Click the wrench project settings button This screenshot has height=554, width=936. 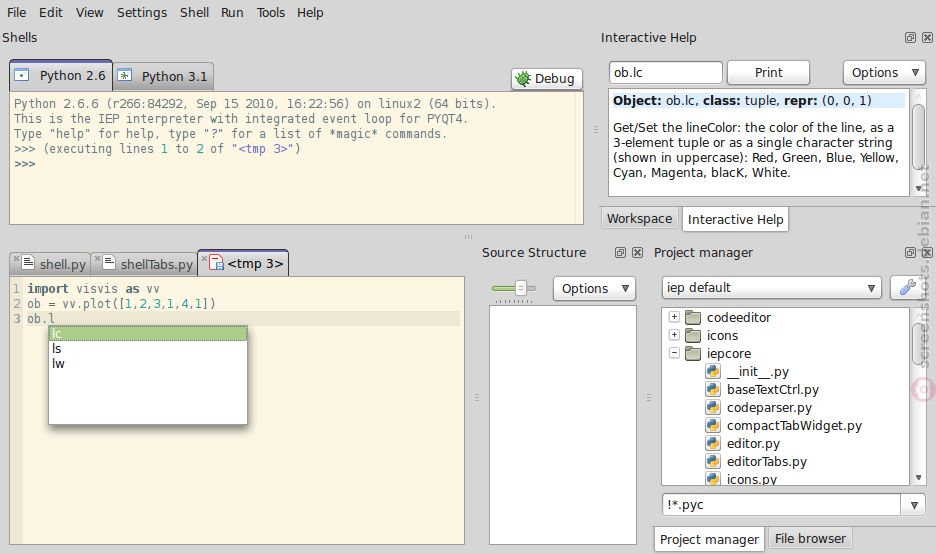point(907,288)
